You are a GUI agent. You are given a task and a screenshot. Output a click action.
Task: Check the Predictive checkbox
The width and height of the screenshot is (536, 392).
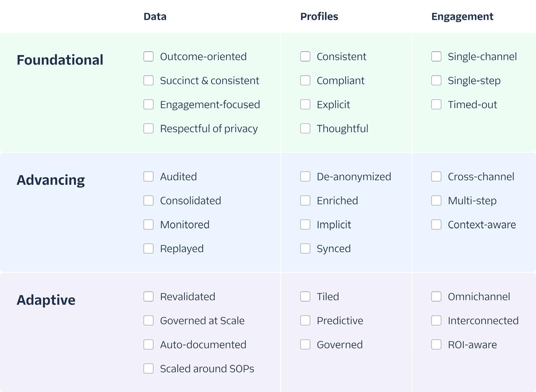[305, 321]
